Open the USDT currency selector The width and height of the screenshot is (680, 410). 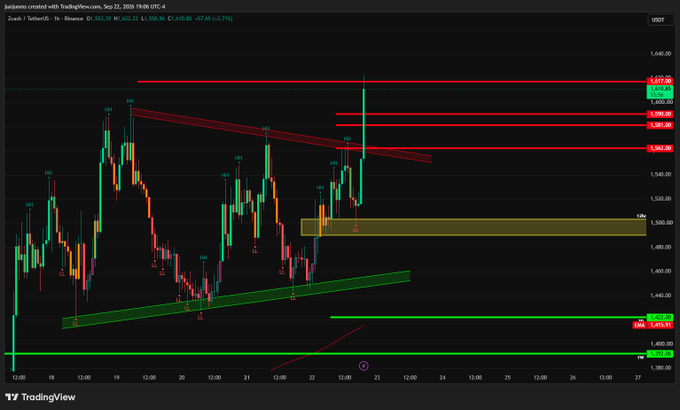660,20
